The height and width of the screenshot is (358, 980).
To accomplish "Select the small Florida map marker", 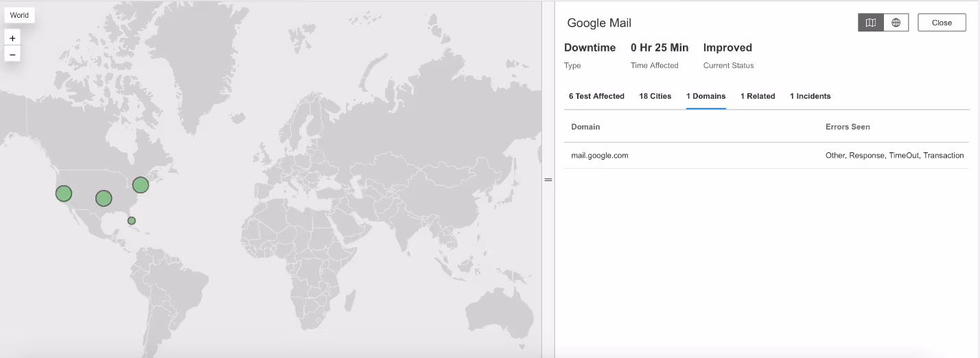I will [x=132, y=221].
